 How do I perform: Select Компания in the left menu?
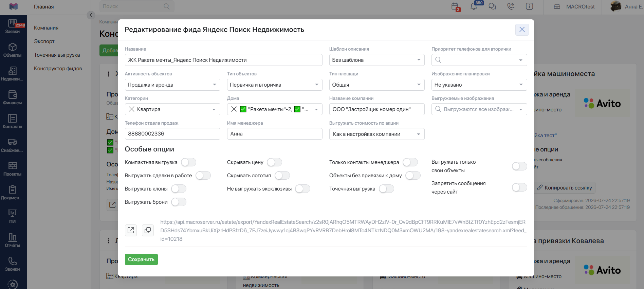46,28
